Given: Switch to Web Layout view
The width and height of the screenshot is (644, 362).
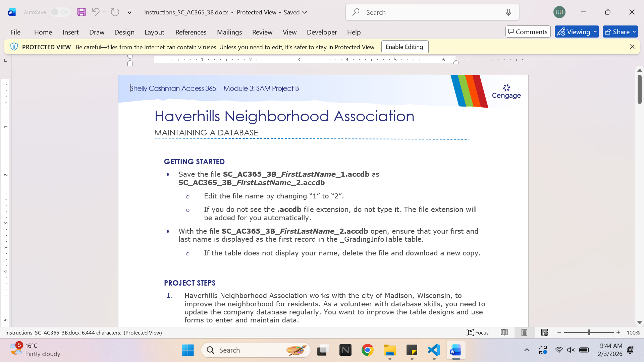Looking at the screenshot, I should click(544, 333).
